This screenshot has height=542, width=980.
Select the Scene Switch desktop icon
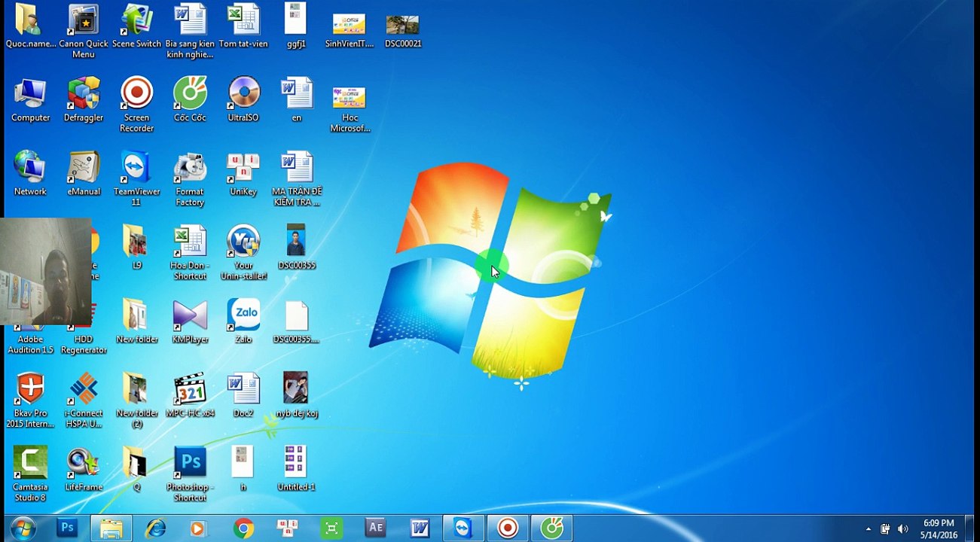(136, 26)
